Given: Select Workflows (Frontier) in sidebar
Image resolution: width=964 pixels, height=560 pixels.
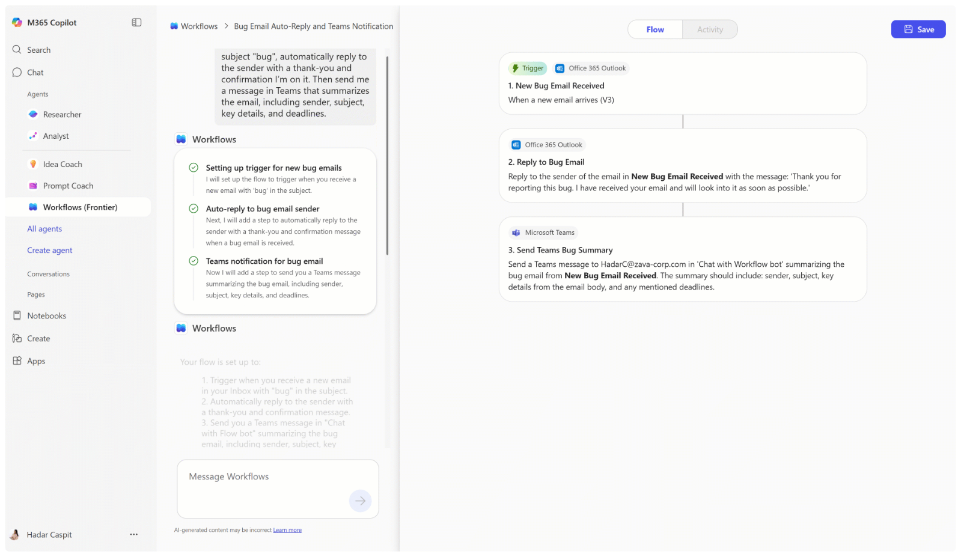Looking at the screenshot, I should click(78, 207).
